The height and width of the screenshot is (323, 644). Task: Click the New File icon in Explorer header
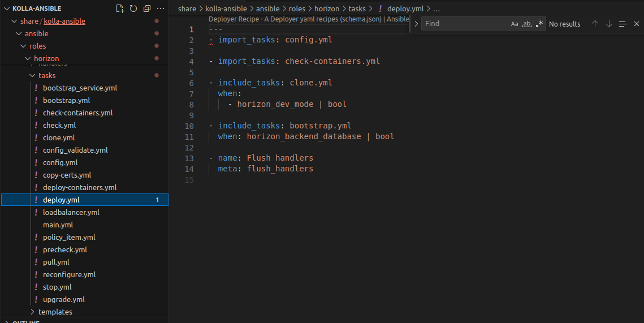(120, 8)
